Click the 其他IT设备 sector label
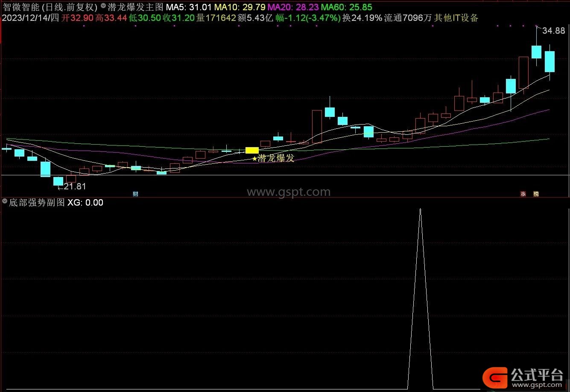 pyautogui.click(x=456, y=18)
